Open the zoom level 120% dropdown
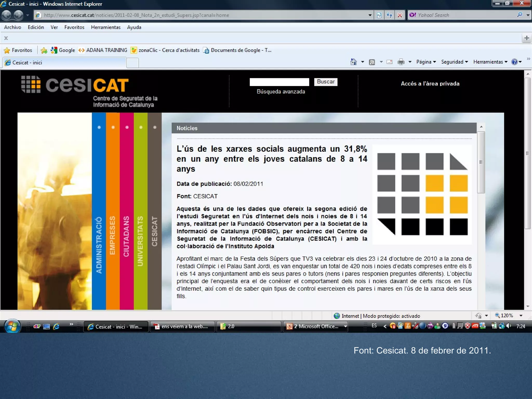The height and width of the screenshot is (399, 532). click(521, 316)
